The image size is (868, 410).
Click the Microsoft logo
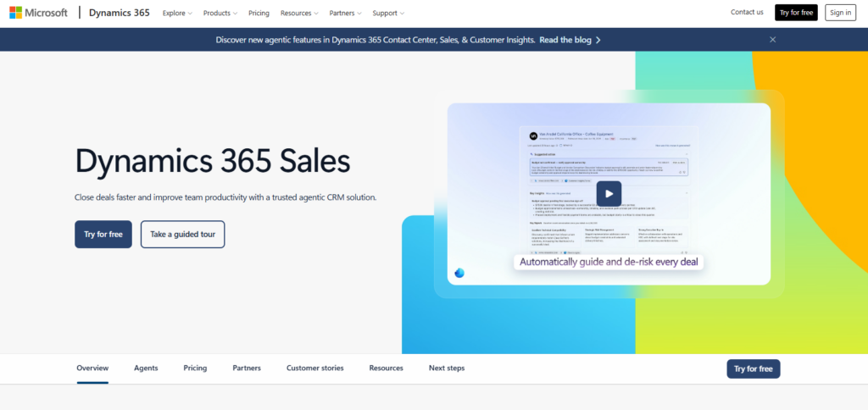click(x=38, y=13)
